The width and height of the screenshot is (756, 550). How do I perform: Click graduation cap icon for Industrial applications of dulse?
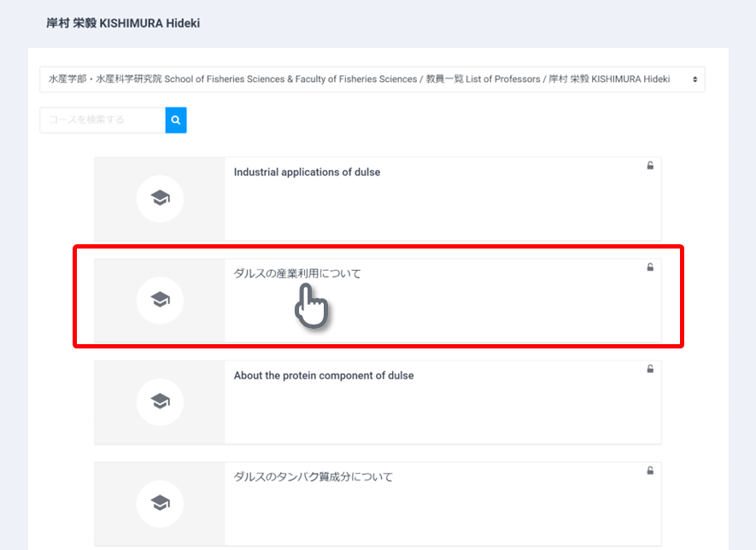160,198
